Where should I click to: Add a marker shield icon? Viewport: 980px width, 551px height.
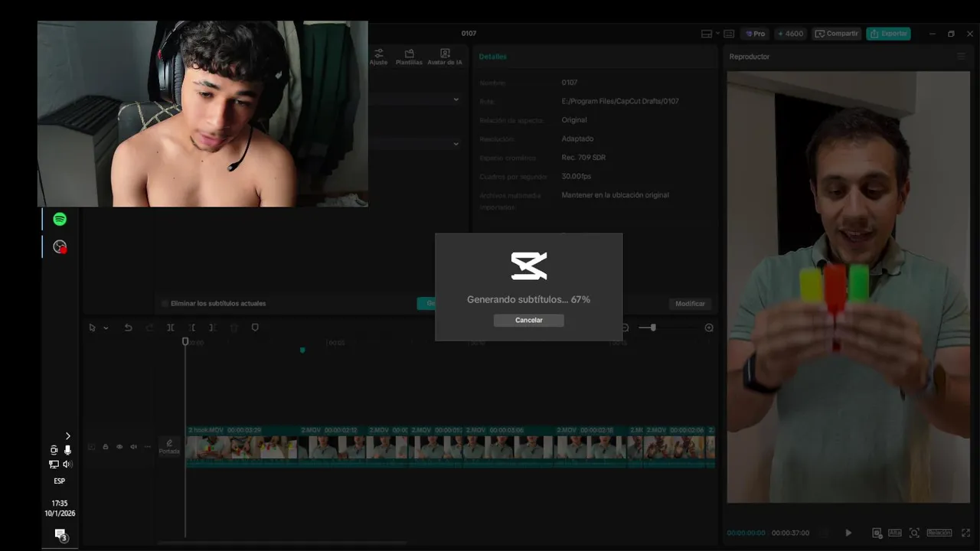pyautogui.click(x=255, y=328)
